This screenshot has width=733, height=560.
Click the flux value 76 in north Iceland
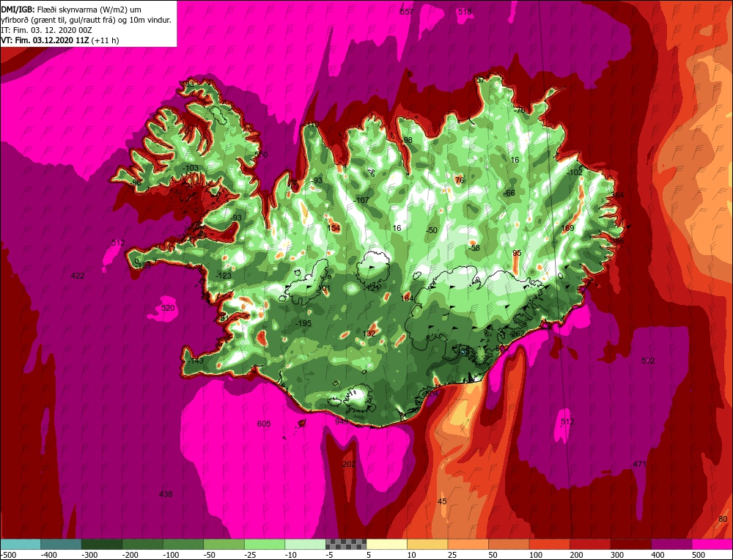tap(460, 180)
